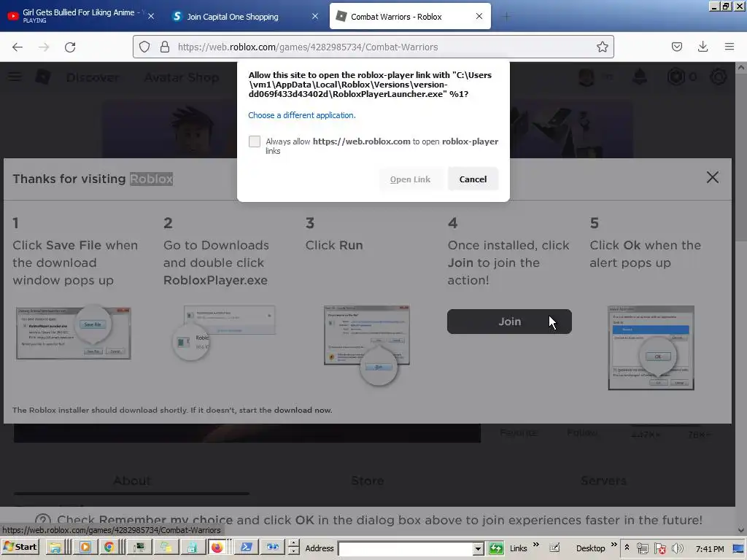Open the Avatar Shop menu item
The height and width of the screenshot is (560, 747).
pos(182,77)
